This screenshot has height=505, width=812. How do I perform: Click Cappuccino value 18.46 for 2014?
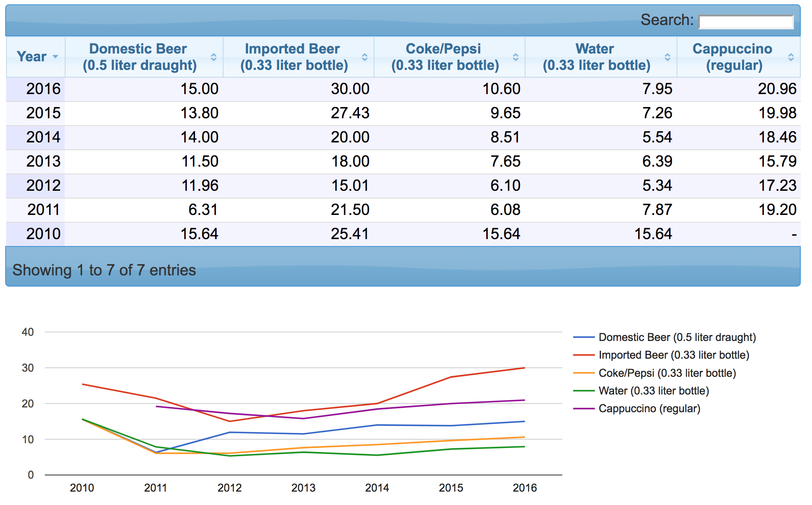777,138
